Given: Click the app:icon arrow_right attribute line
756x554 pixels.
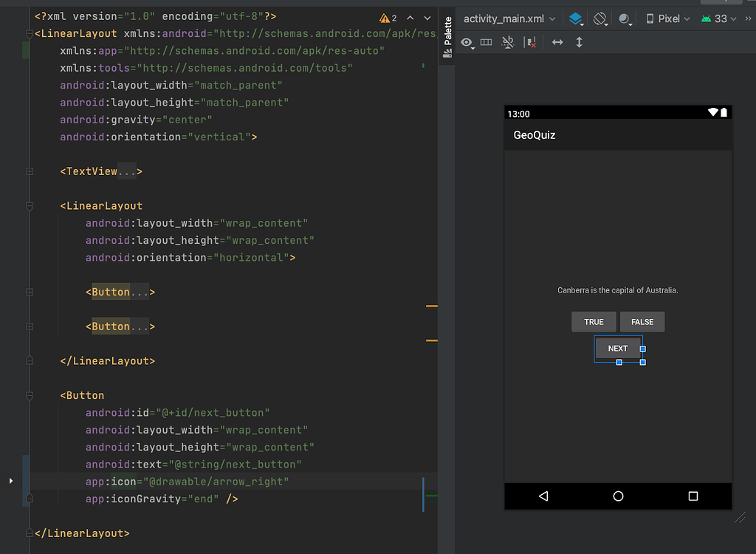Looking at the screenshot, I should point(187,482).
